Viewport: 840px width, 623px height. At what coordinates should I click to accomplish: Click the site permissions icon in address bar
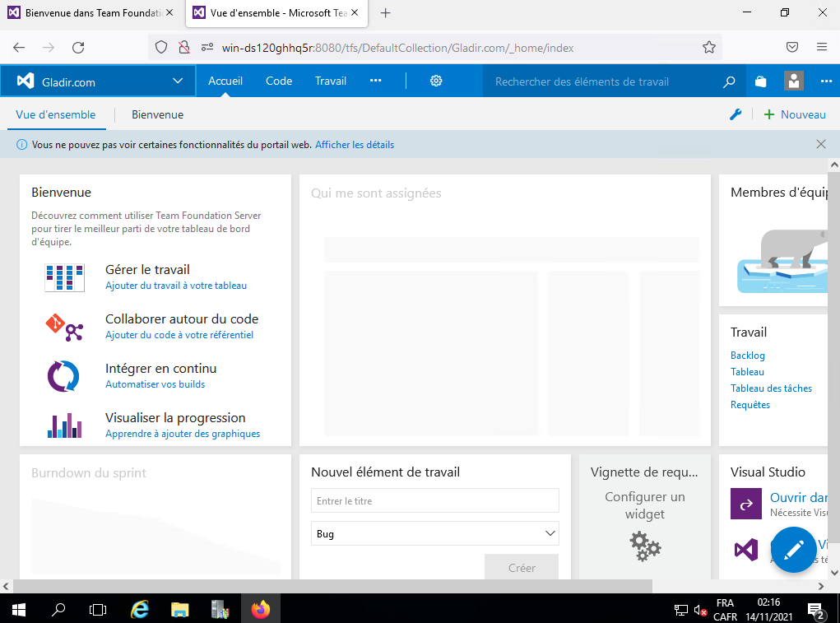pos(207,47)
